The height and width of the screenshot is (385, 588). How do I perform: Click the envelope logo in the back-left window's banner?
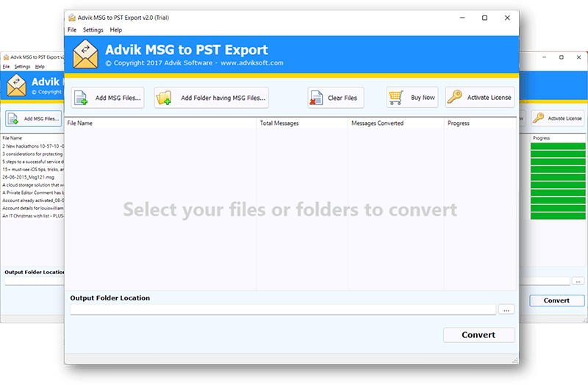[16, 85]
